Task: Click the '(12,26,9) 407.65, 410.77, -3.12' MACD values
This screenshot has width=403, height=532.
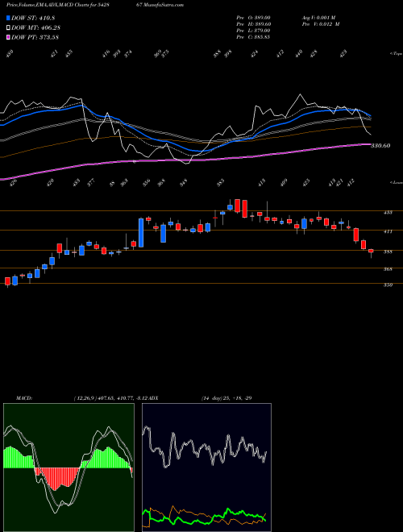Action: click(111, 398)
